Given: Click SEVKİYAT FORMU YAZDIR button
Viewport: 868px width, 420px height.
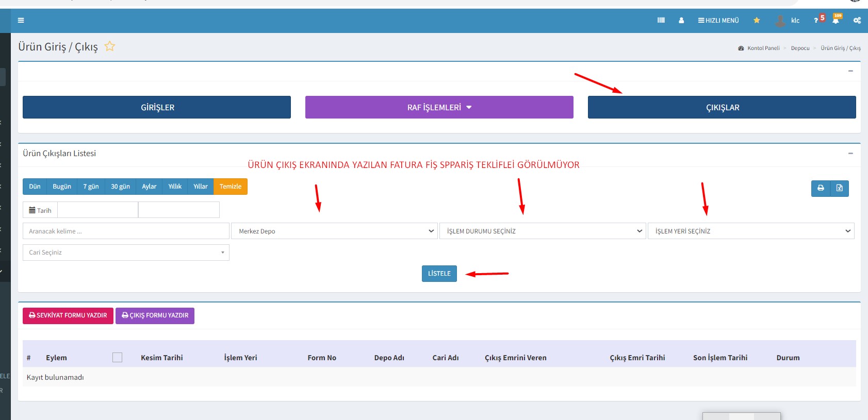Looking at the screenshot, I should coord(68,315).
